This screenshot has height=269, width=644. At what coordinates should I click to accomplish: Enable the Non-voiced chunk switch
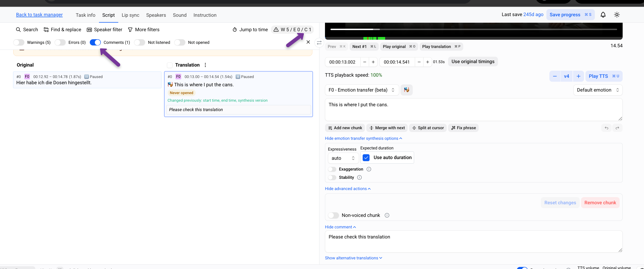(x=333, y=215)
